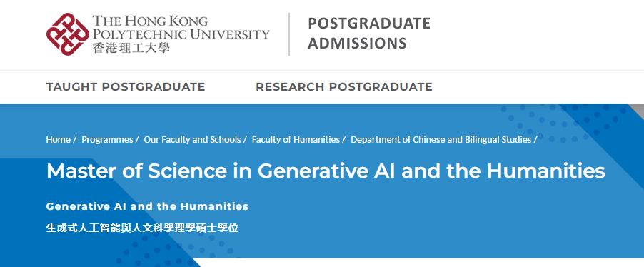The width and height of the screenshot is (644, 267).
Task: Open the Research Postgraduate menu
Action: coord(344,87)
